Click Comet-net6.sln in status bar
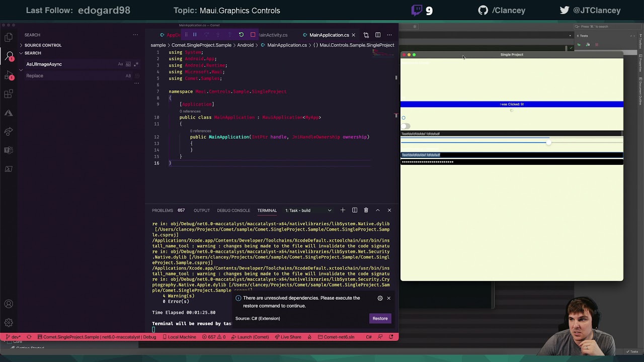Image resolution: width=644 pixels, height=362 pixels. click(x=335, y=337)
